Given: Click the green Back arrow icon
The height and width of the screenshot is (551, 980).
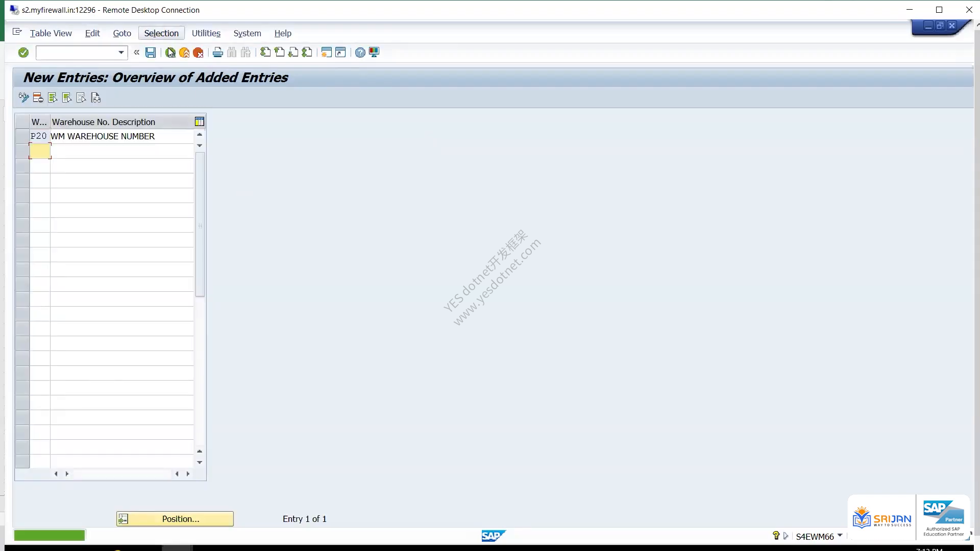Looking at the screenshot, I should click(170, 53).
